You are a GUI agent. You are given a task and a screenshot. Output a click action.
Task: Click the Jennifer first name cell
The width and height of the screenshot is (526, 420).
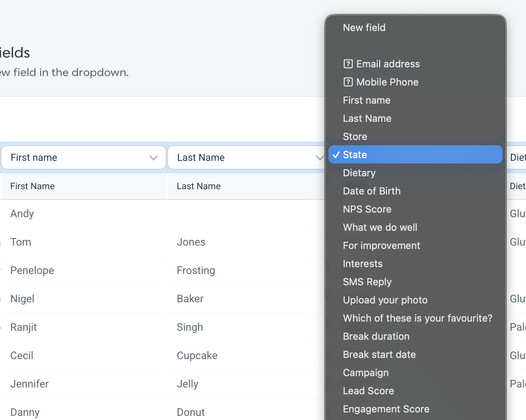pos(84,384)
